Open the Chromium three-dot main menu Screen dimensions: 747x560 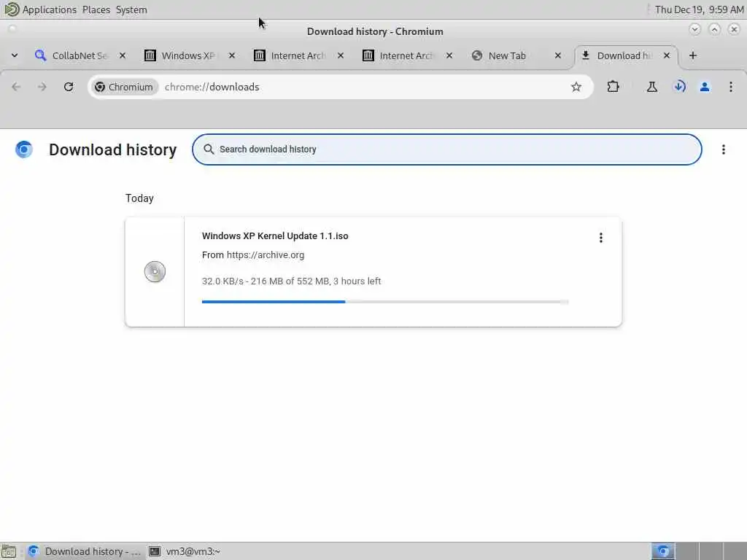pos(731,87)
